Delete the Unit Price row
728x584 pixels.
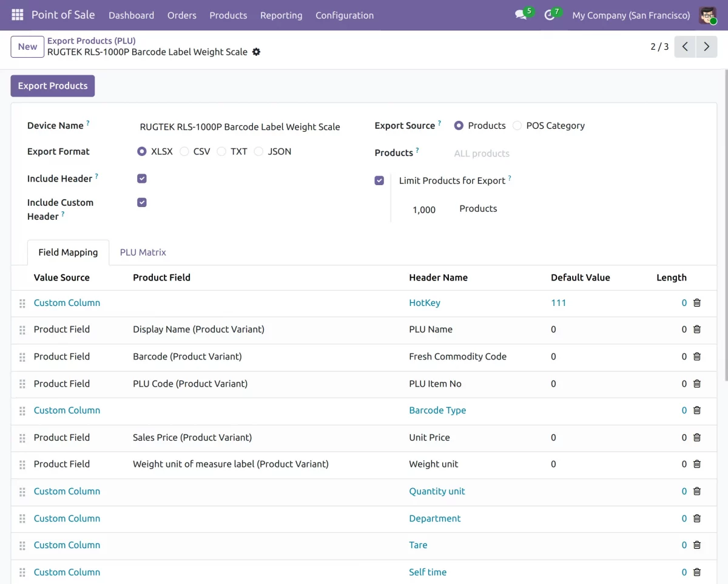[697, 438]
